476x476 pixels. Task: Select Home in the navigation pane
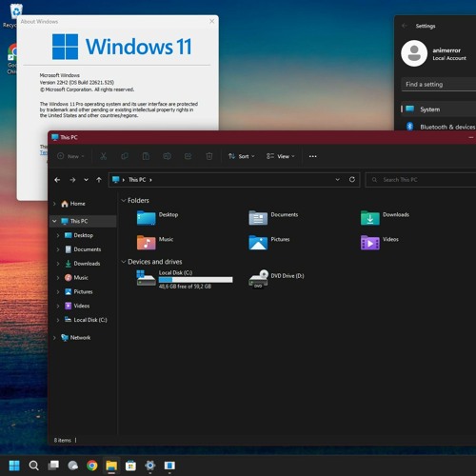(73, 204)
